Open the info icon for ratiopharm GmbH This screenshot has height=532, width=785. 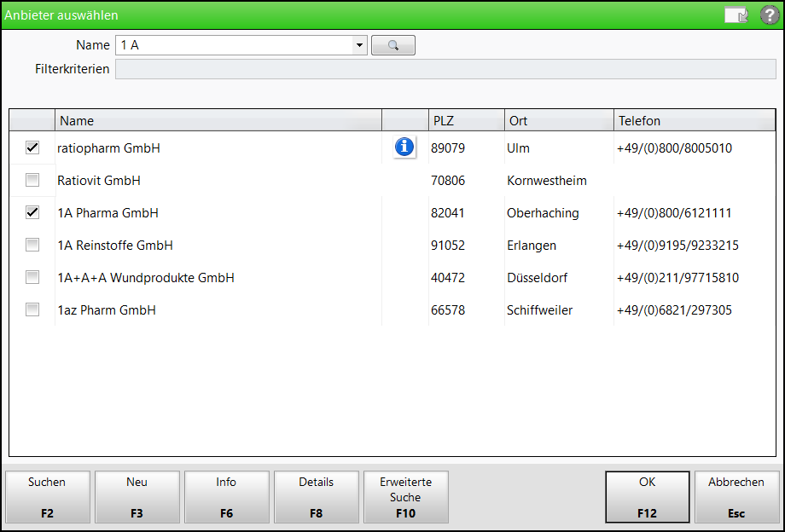[x=404, y=147]
